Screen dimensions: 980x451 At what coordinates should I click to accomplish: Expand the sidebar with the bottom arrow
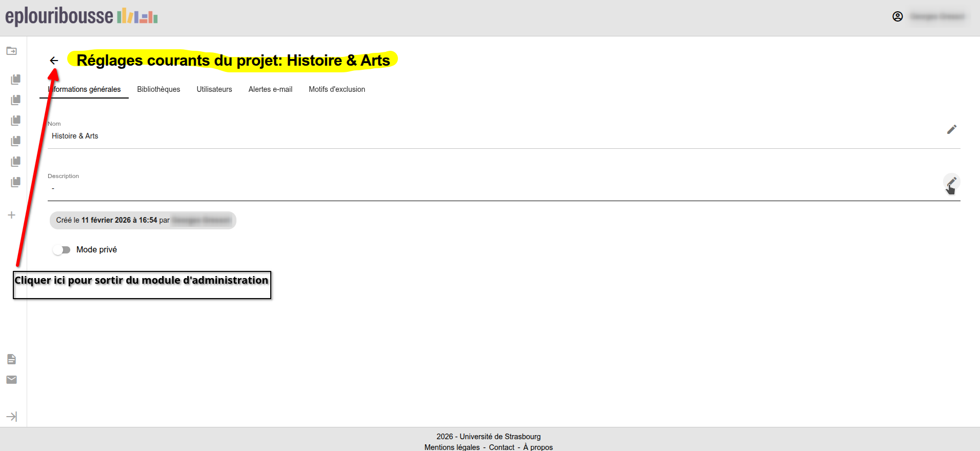click(x=11, y=417)
